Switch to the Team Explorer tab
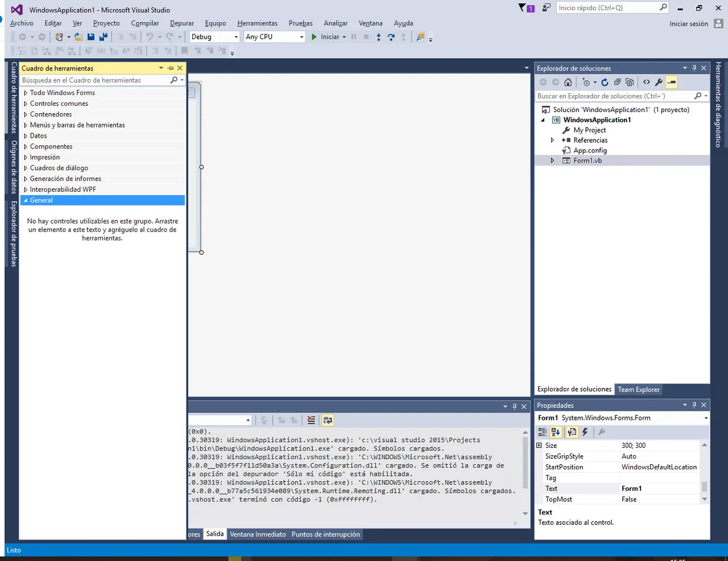Screen dimensions: 728x561 click(x=639, y=389)
